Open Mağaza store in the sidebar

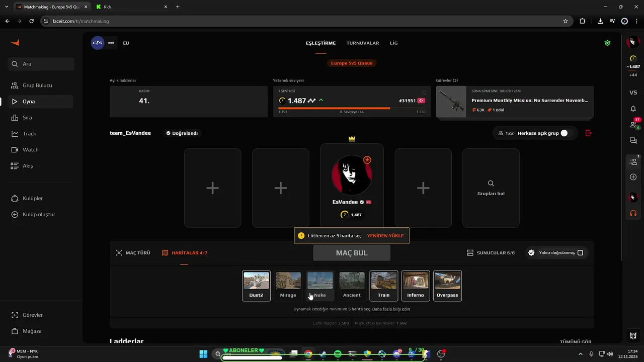[x=40, y=331]
